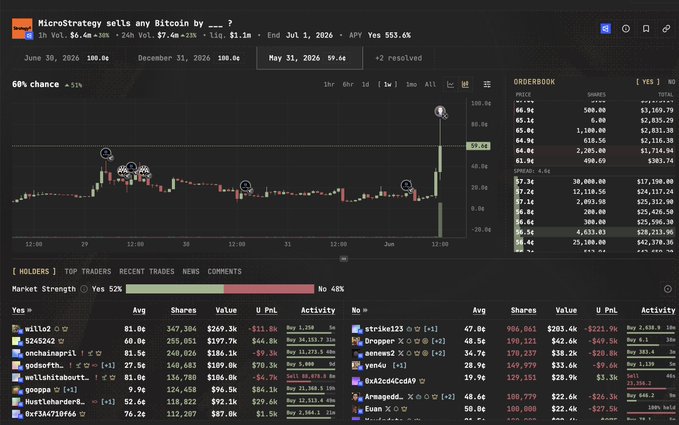The height and width of the screenshot is (425, 679).
Task: Select the December 31, 2026 outcome tab
Action: [x=189, y=58]
